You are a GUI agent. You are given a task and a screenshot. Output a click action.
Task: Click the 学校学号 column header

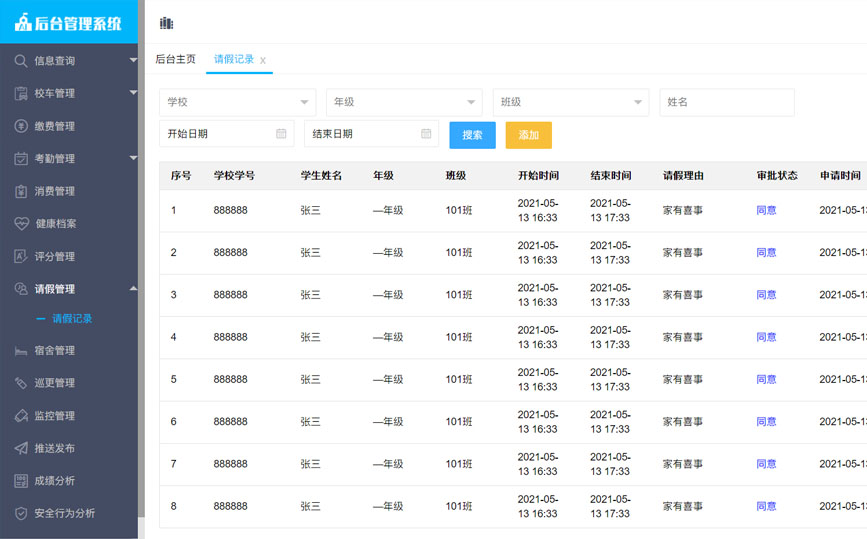pos(234,176)
